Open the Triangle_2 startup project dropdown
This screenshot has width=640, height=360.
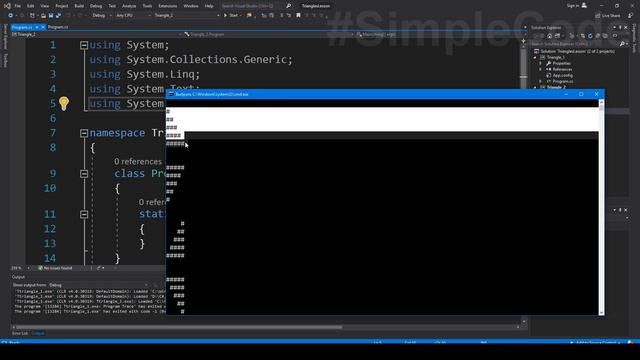187,16
